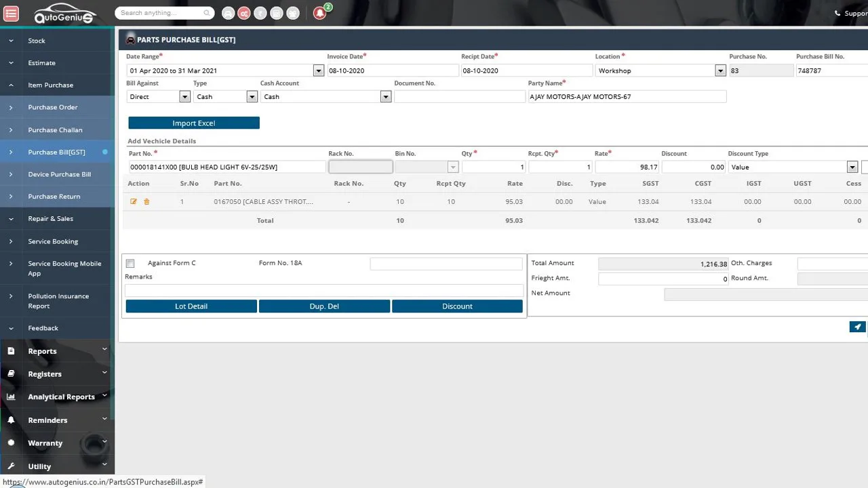The width and height of the screenshot is (868, 488).
Task: Toggle the red hamburger sidebar menu icon
Action: click(11, 13)
